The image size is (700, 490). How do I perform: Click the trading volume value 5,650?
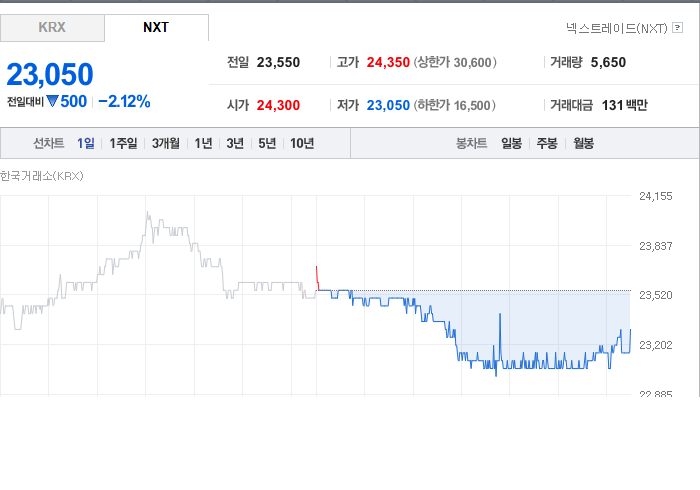pos(608,62)
